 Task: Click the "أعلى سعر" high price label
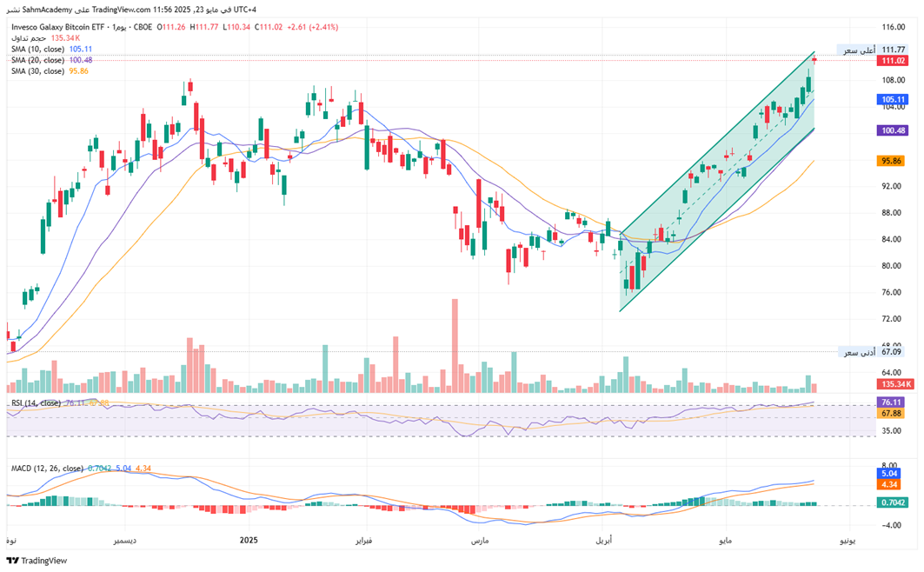tap(859, 50)
